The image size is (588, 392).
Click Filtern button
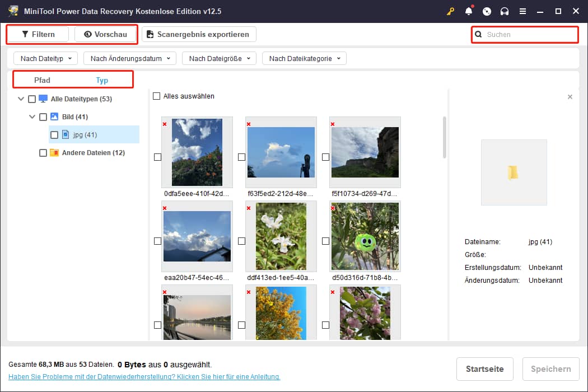point(38,34)
